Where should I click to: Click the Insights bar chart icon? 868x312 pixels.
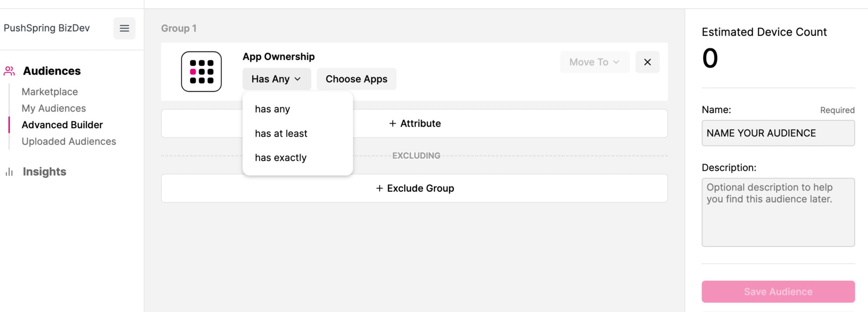click(9, 172)
